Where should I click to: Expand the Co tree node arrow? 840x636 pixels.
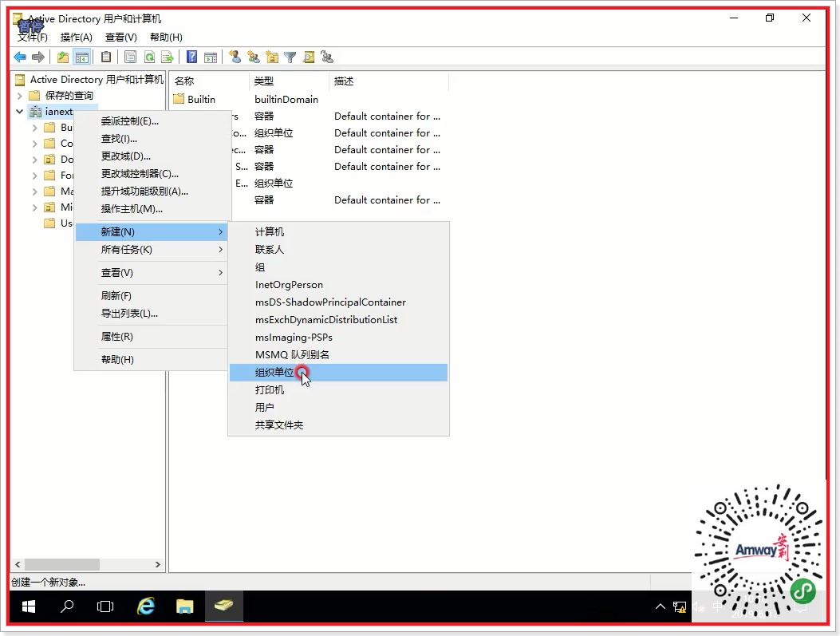(35, 144)
